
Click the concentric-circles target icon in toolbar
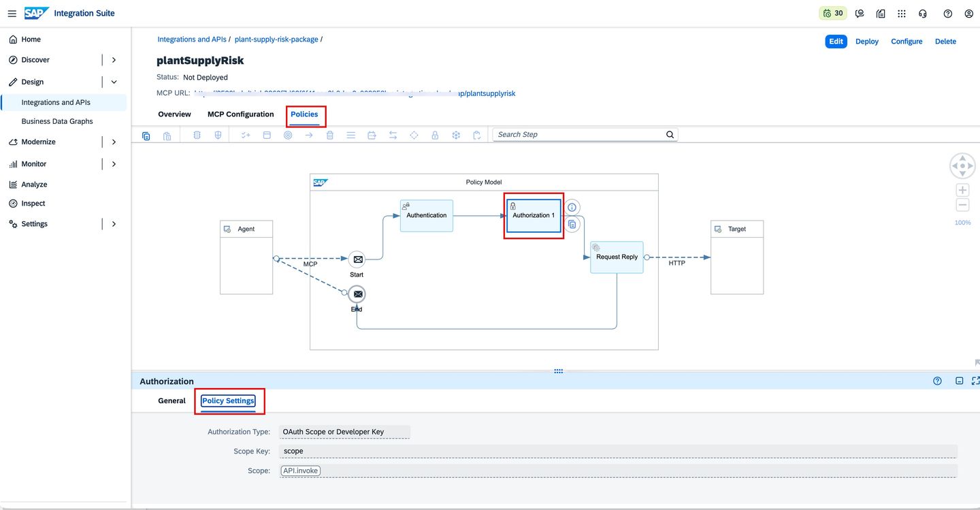288,135
